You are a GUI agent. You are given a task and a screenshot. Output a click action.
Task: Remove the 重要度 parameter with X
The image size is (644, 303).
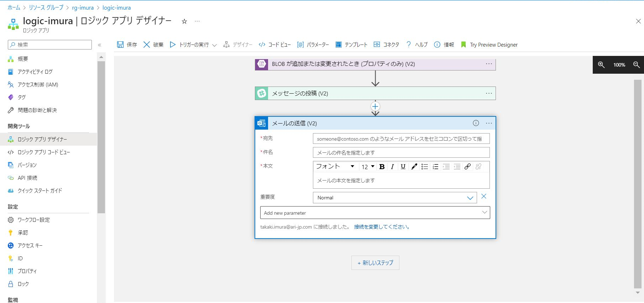tap(484, 196)
